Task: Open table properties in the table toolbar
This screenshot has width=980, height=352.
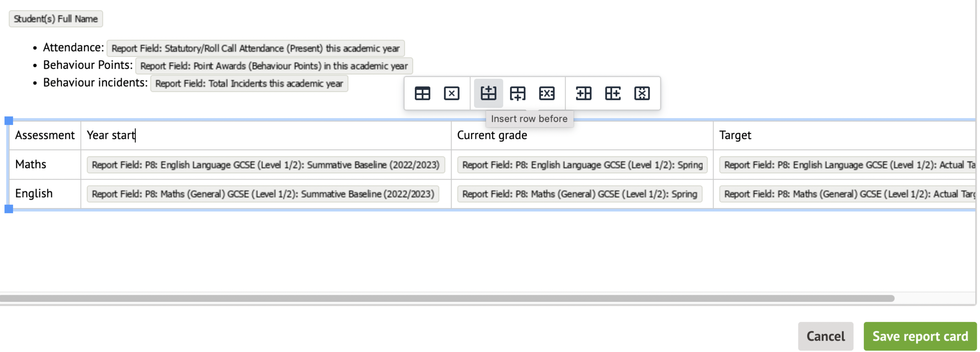Action: 422,93
